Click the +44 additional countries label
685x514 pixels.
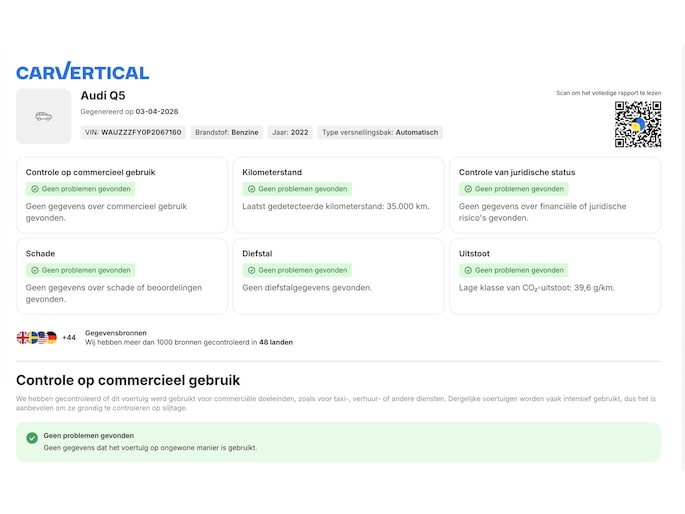pyautogui.click(x=69, y=338)
